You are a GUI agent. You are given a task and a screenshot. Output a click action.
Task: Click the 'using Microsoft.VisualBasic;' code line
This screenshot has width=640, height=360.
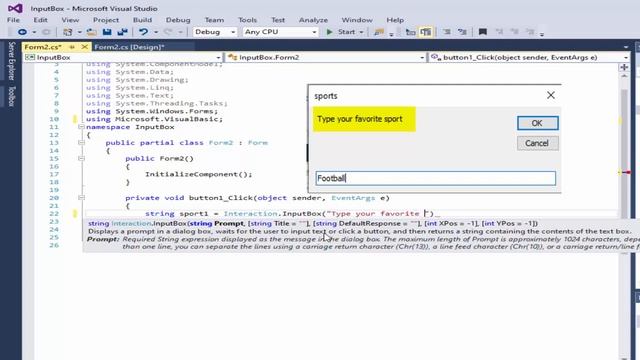pos(154,119)
